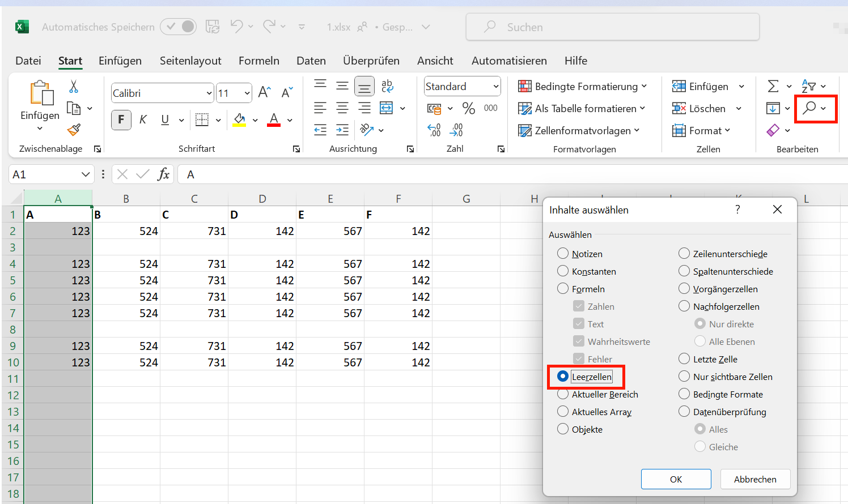The image size is (848, 504).
Task: Open the Calibri font name dropdown
Action: 209,93
